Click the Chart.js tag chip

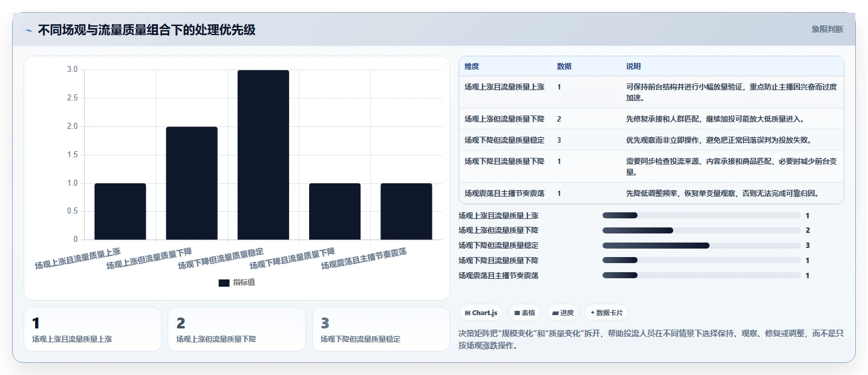click(481, 313)
